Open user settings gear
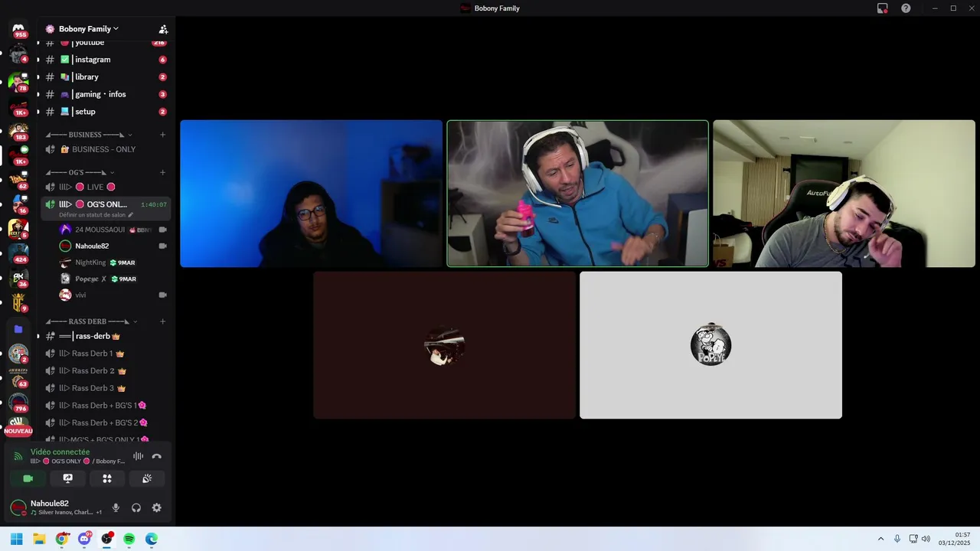Image resolution: width=980 pixels, height=551 pixels. [x=157, y=507]
